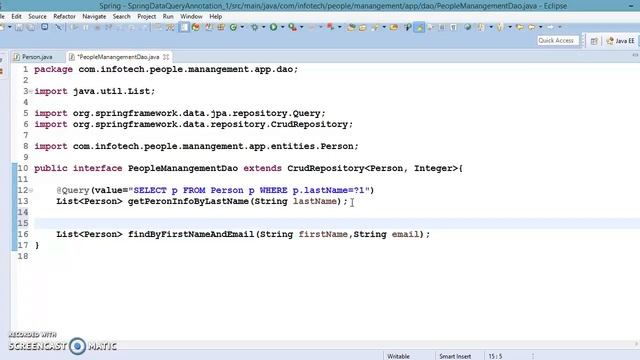
Task: Open the Source menu
Action: pyautogui.click(x=37, y=17)
